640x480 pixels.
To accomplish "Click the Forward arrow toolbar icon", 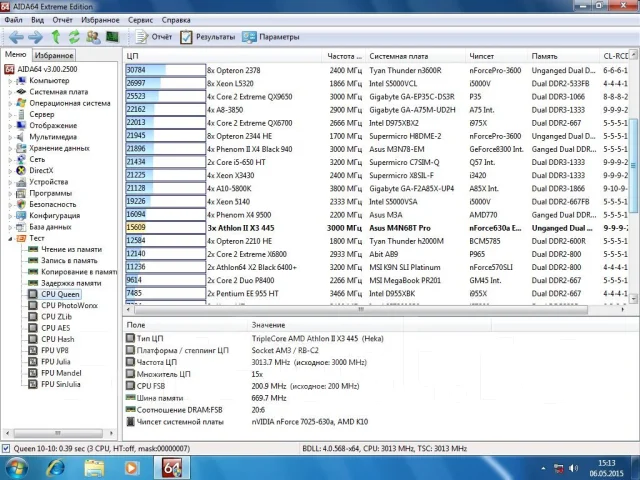I will coord(35,37).
